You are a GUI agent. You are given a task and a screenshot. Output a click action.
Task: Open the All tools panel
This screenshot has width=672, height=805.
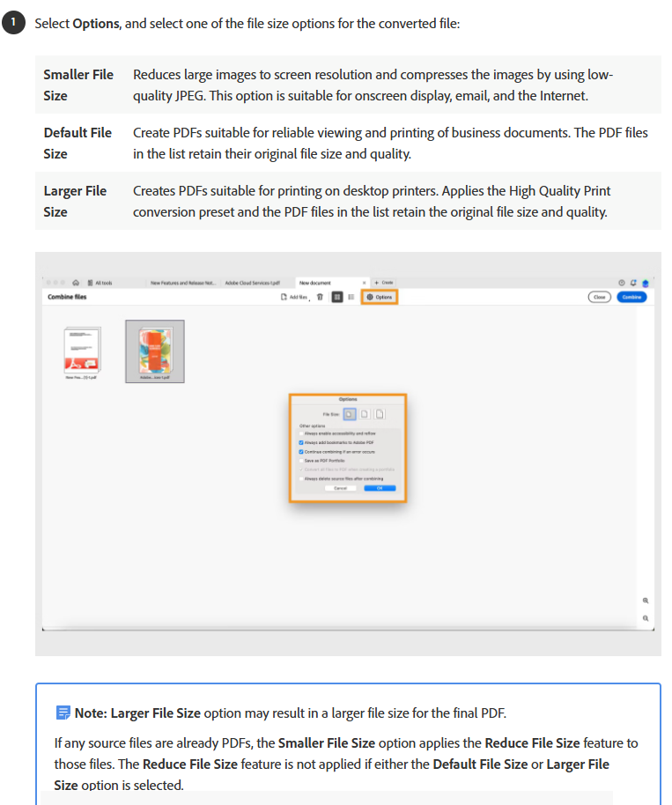pos(100,283)
